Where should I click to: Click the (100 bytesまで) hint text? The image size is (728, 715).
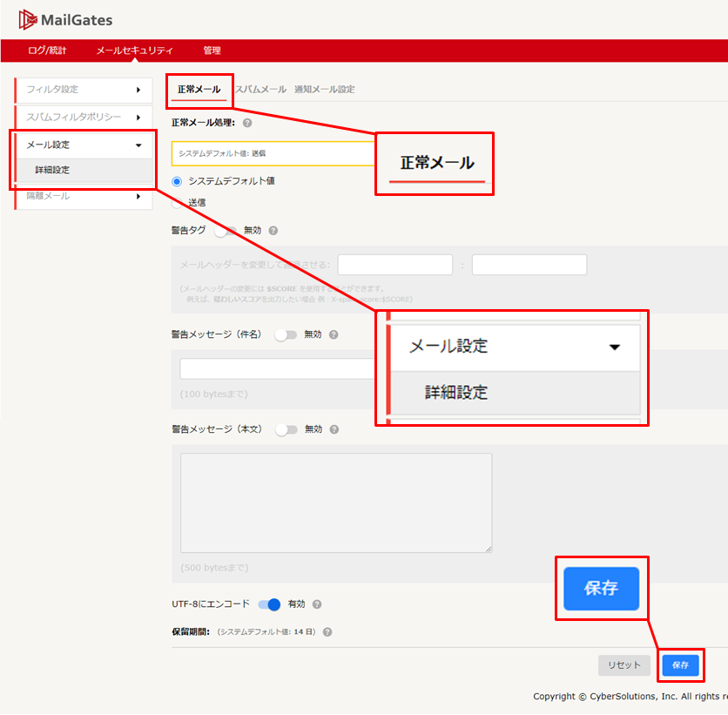point(214,395)
